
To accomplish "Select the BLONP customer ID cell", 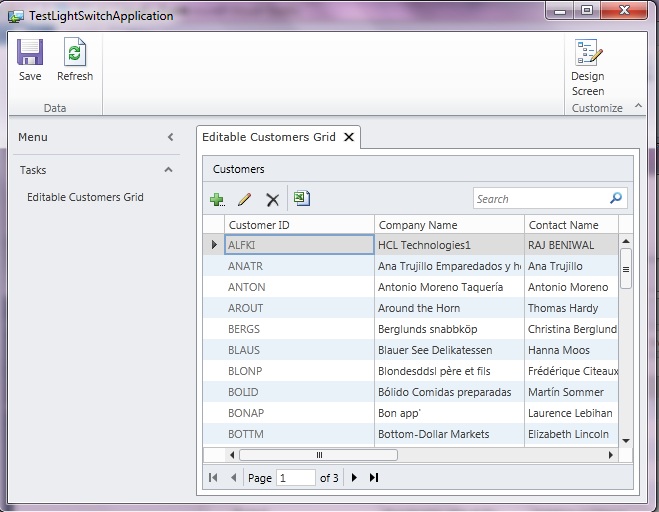I will pyautogui.click(x=299, y=371).
